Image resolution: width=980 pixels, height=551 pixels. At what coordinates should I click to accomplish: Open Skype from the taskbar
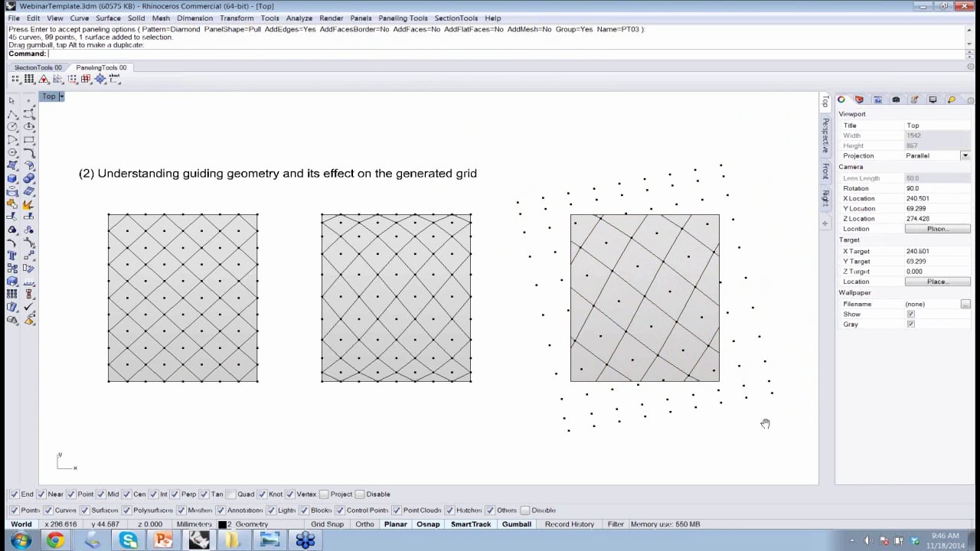point(128,540)
